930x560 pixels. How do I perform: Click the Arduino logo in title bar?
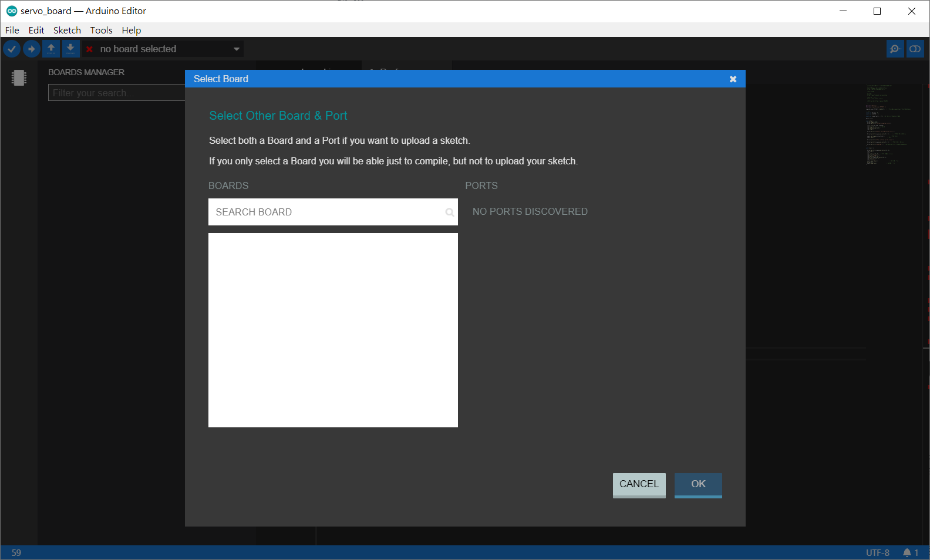click(12, 11)
